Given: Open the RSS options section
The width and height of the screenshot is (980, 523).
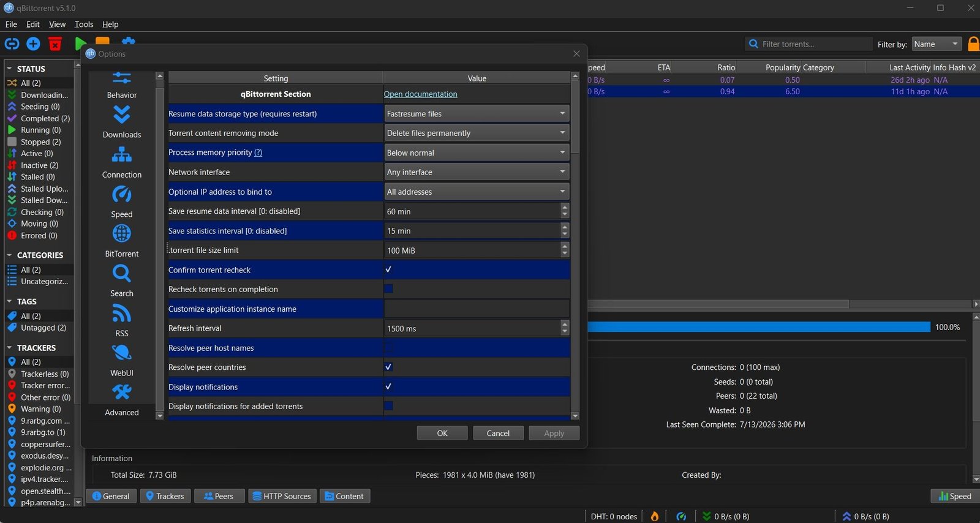Looking at the screenshot, I should pyautogui.click(x=122, y=321).
